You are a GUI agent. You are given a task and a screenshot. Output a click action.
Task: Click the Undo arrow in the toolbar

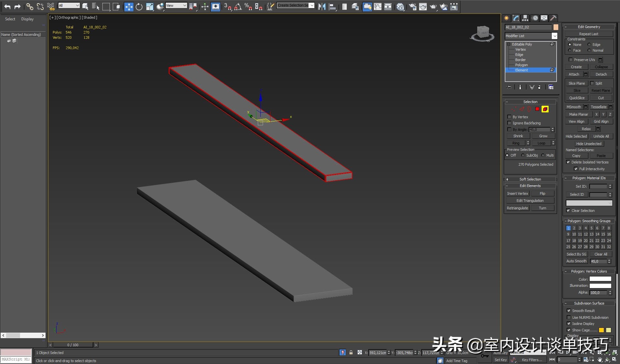click(x=7, y=6)
